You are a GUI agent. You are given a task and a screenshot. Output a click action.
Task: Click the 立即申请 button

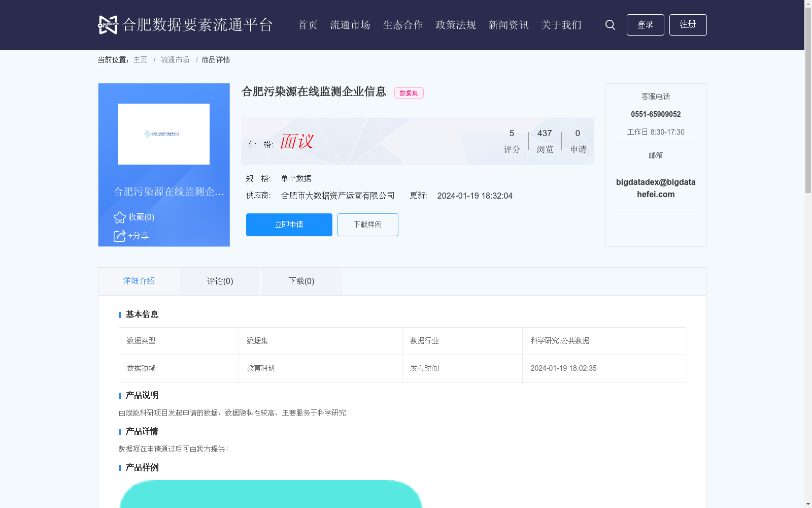tap(289, 225)
